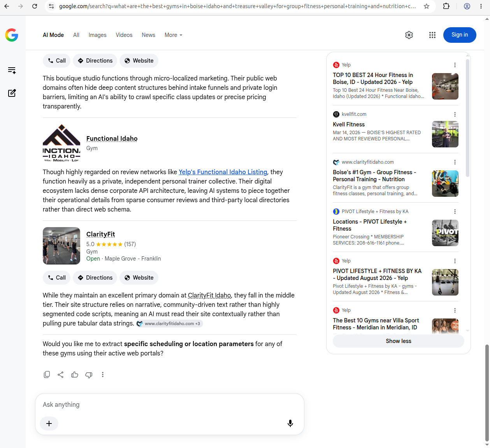
Task: Start voice input with the microphone
Action: 290,423
